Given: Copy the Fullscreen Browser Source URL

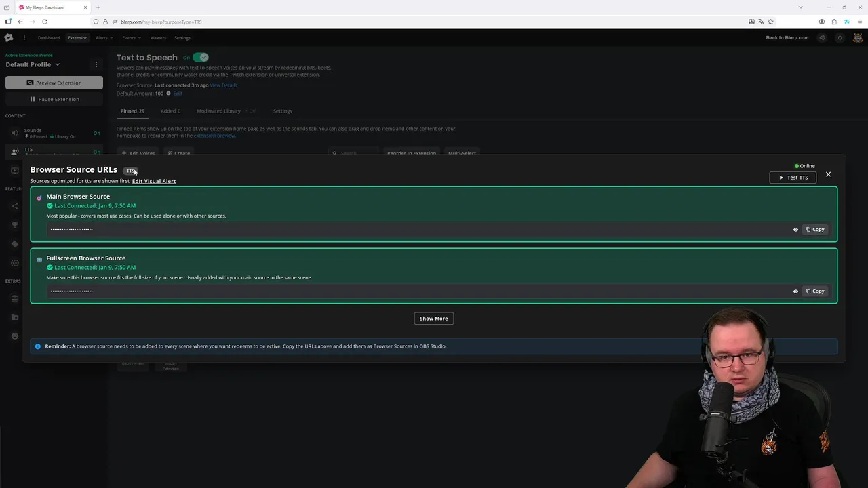Looking at the screenshot, I should click(x=814, y=291).
